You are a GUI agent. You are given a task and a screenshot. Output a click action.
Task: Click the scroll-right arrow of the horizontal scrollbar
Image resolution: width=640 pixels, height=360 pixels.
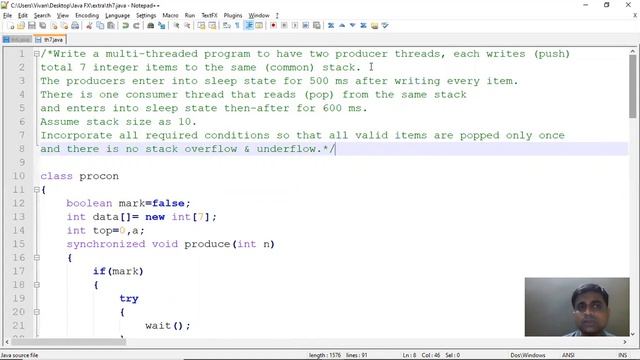pos(625,342)
